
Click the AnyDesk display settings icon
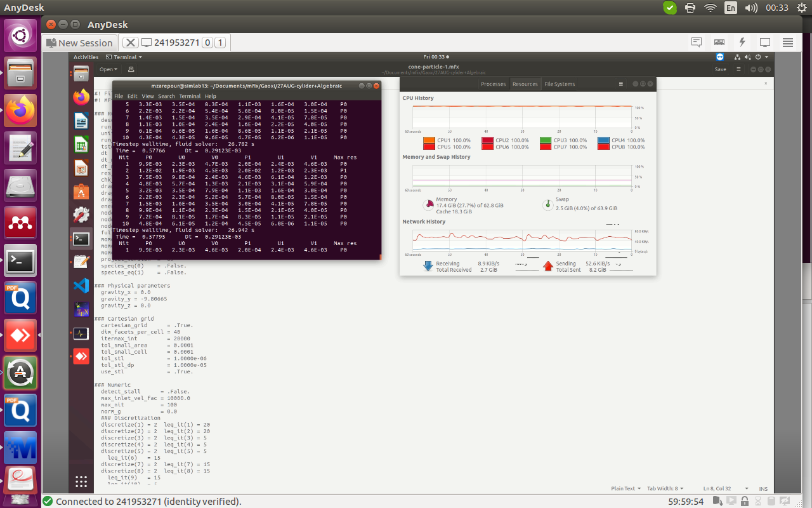(765, 43)
